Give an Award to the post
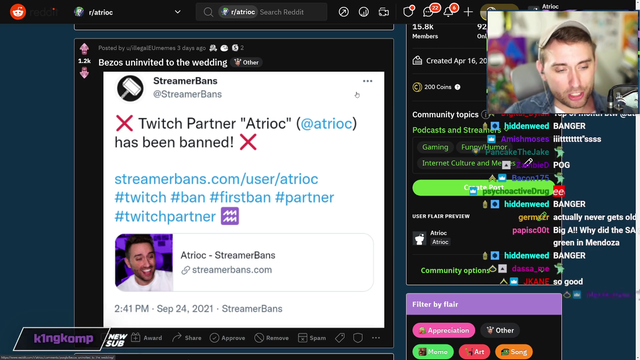The height and width of the screenshot is (360, 640). pyautogui.click(x=147, y=338)
